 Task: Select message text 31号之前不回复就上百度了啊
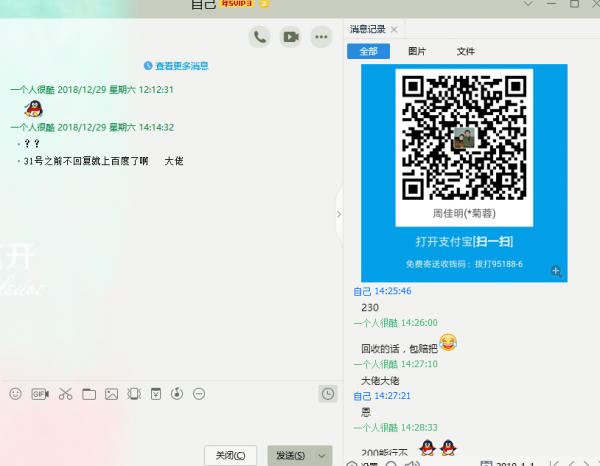tap(86, 161)
